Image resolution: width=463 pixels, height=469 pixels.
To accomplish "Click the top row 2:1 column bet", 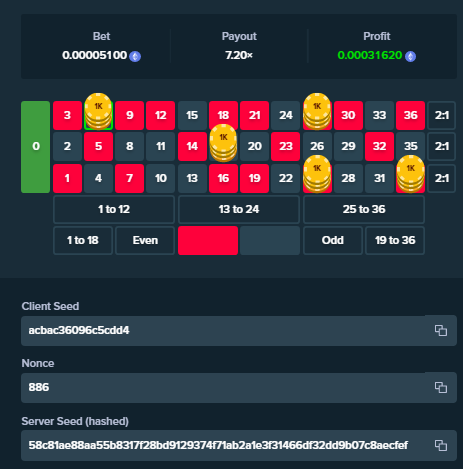I will click(x=442, y=115).
